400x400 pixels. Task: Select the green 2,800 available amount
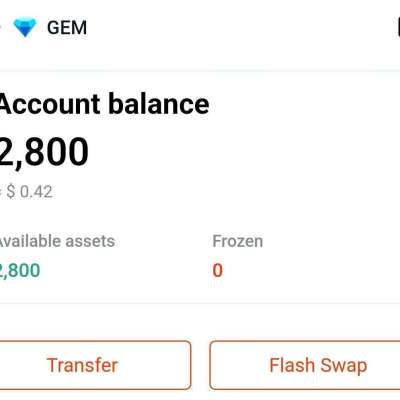pos(20,270)
